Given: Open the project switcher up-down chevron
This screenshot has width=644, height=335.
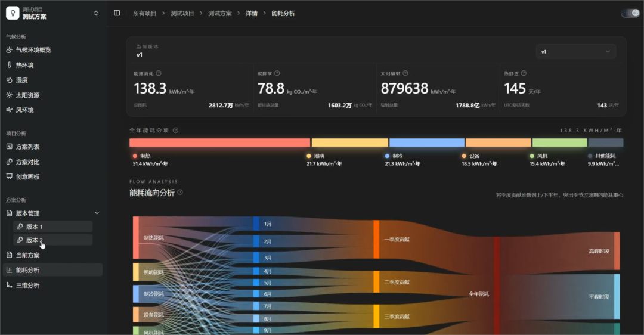Looking at the screenshot, I should 96,13.
